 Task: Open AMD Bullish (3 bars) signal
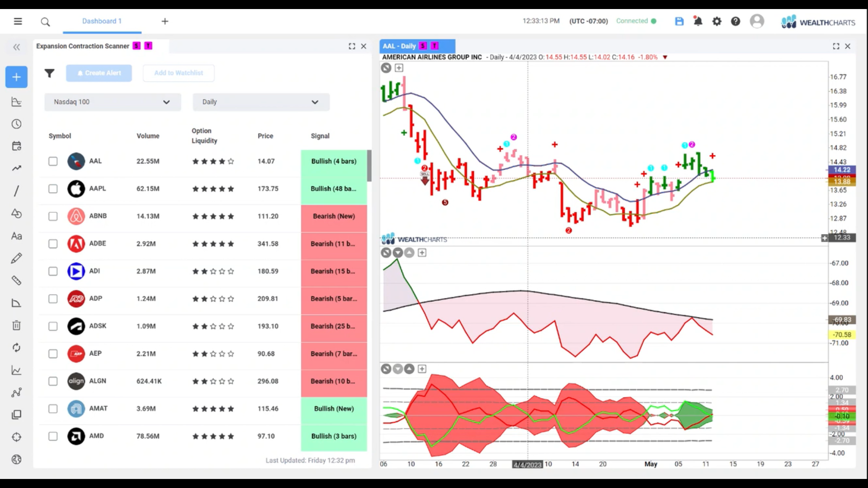pos(334,436)
